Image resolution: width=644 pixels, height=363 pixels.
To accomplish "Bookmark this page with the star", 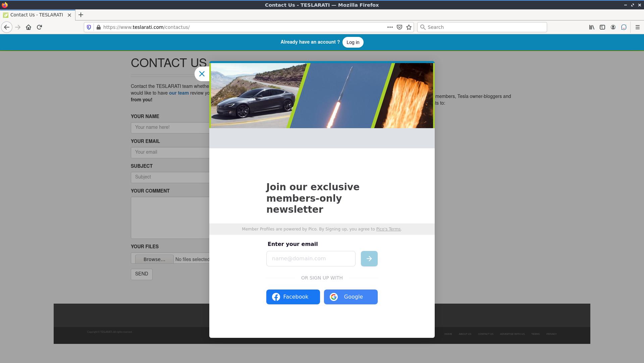I will coord(409,27).
